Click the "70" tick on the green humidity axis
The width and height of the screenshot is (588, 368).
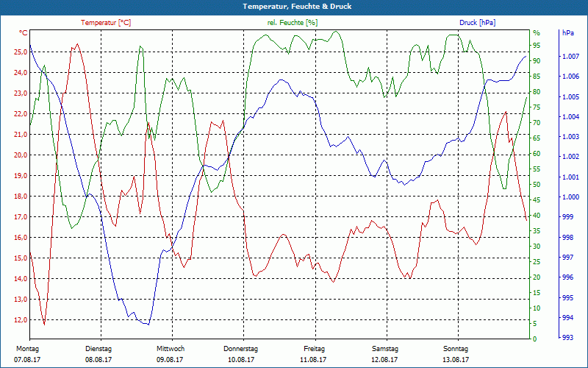537,123
